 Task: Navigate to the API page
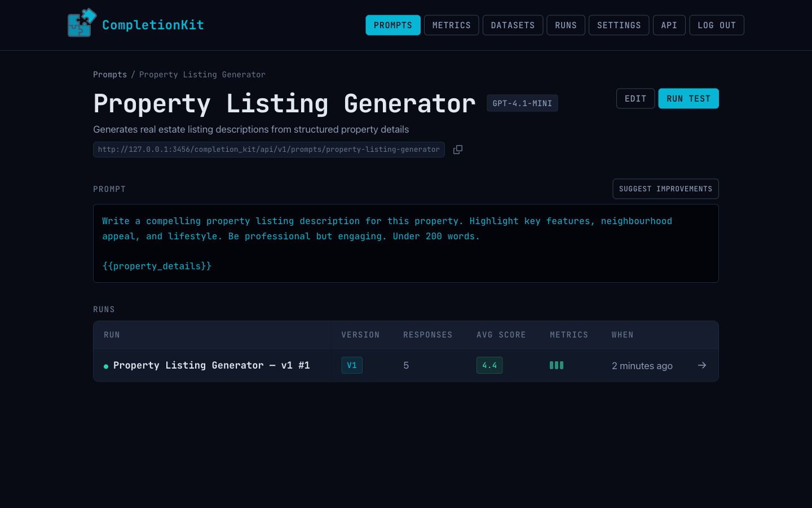pyautogui.click(x=669, y=25)
